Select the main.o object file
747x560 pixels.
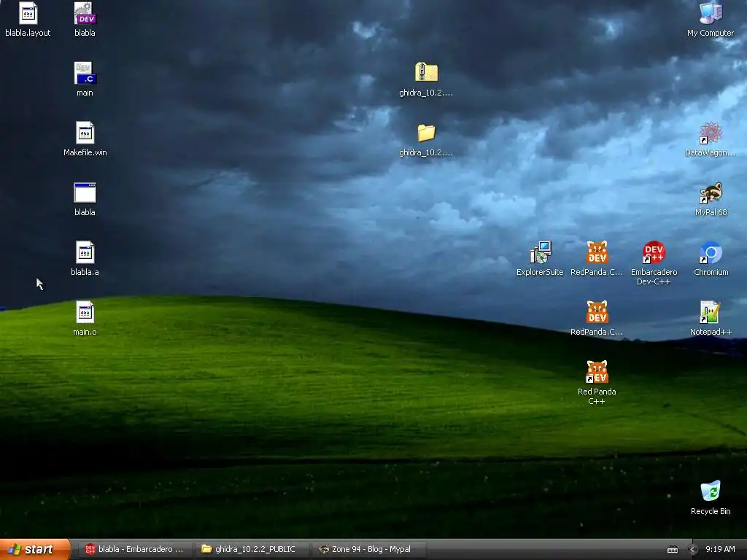click(85, 312)
